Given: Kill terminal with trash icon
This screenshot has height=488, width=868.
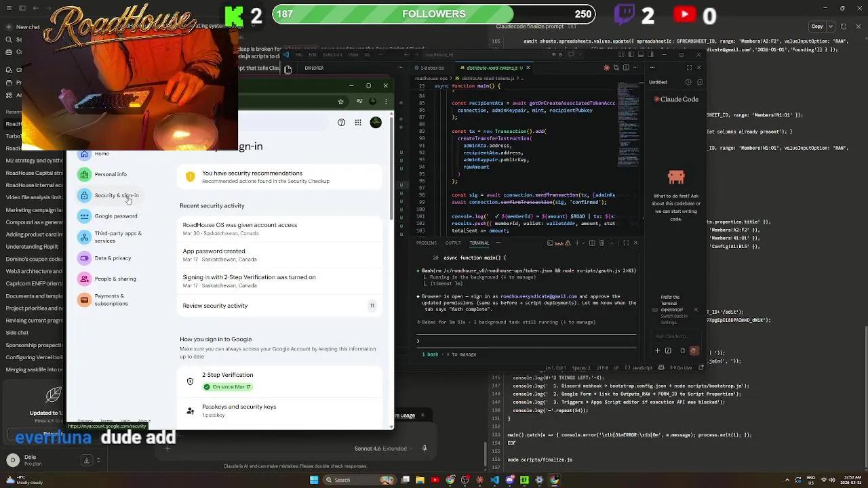Looking at the screenshot, I should point(602,243).
